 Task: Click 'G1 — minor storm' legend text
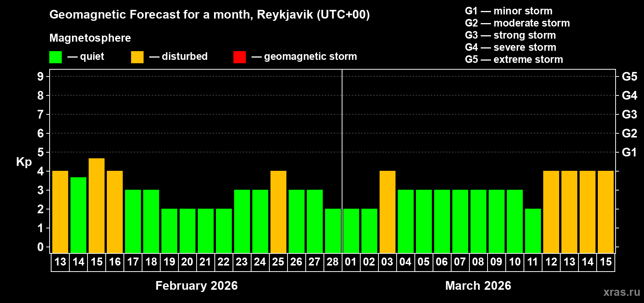(509, 11)
